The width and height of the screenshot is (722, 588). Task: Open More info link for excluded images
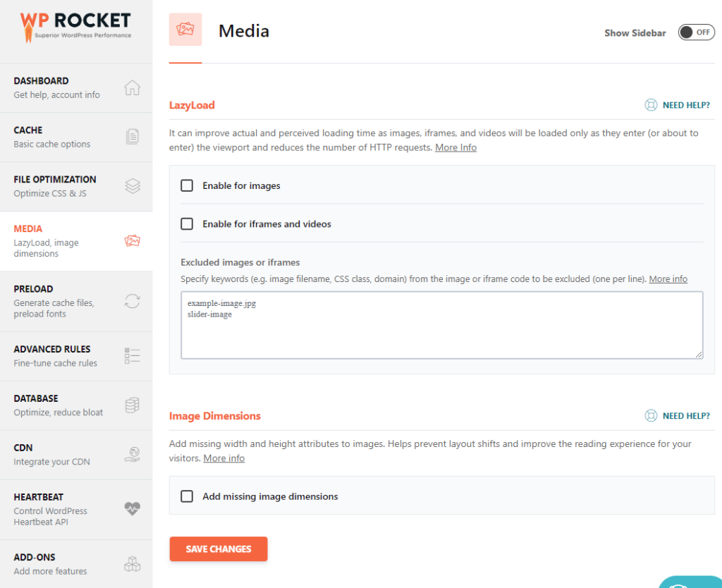[x=668, y=278]
